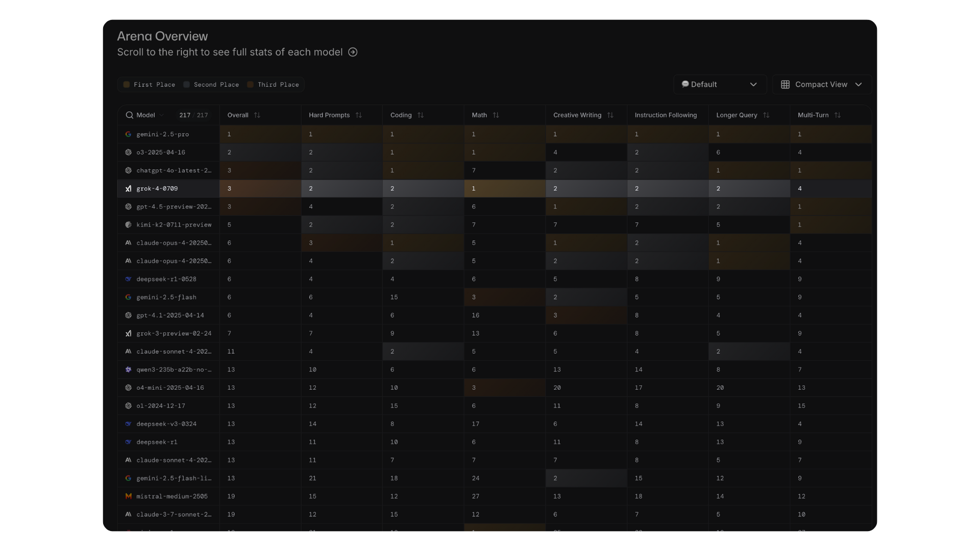
Task: Click the Google logo beside gemini-2.5-flash
Action: [128, 297]
